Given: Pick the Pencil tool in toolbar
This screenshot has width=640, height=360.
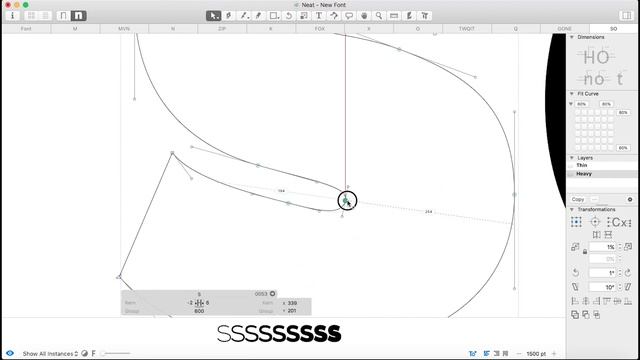Looking at the screenshot, I should tap(244, 16).
